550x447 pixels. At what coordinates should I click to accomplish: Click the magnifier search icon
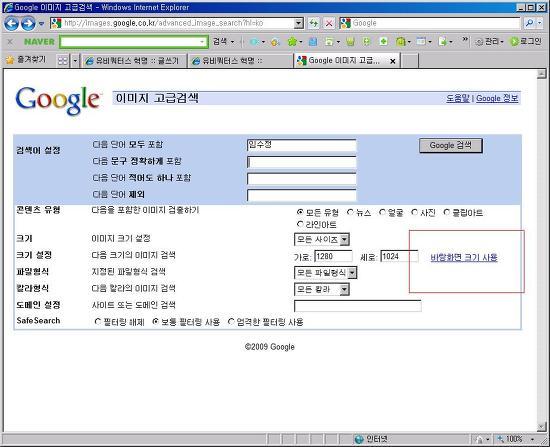pos(529,23)
